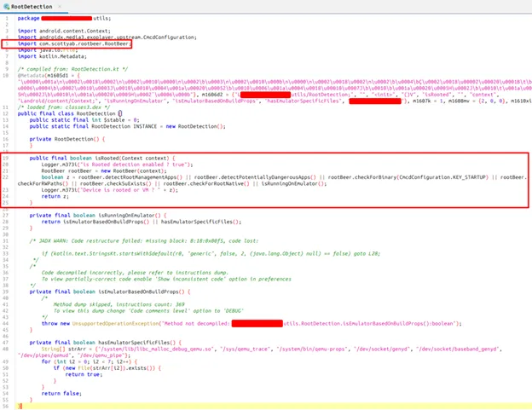Viewport: 532px width, 410px height.
Task: Click string '/system/lib/libc_malloc_debug_qemu.so'
Action: click(x=155, y=349)
